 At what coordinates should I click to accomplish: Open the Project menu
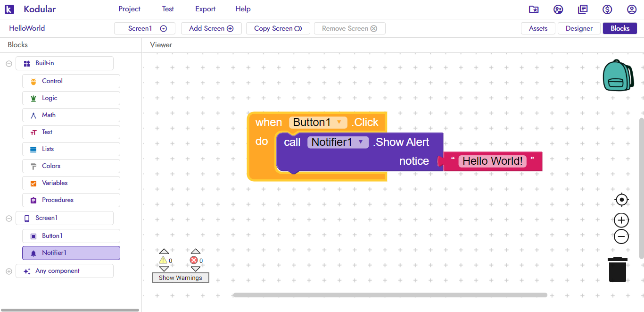coord(130,9)
